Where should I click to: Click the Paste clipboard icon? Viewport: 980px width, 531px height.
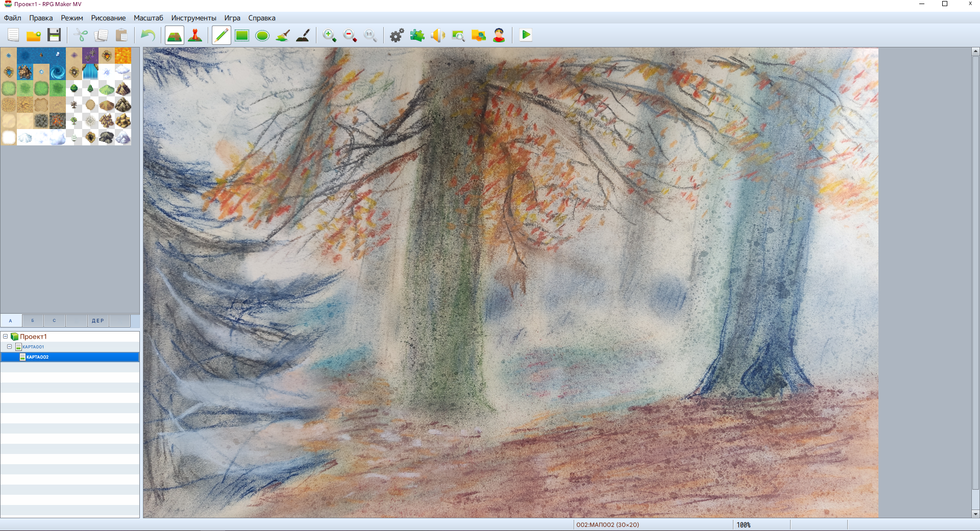click(x=121, y=35)
